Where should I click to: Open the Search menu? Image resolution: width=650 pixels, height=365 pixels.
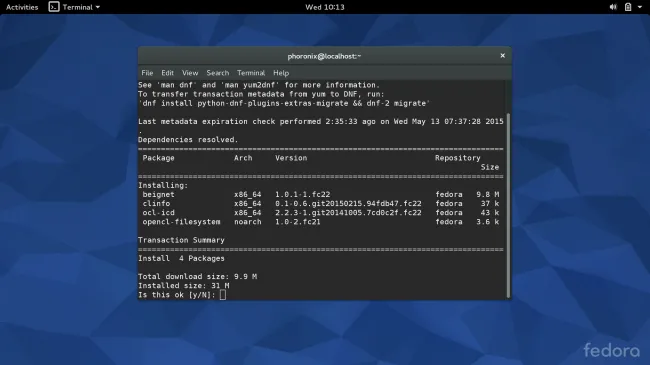point(218,73)
